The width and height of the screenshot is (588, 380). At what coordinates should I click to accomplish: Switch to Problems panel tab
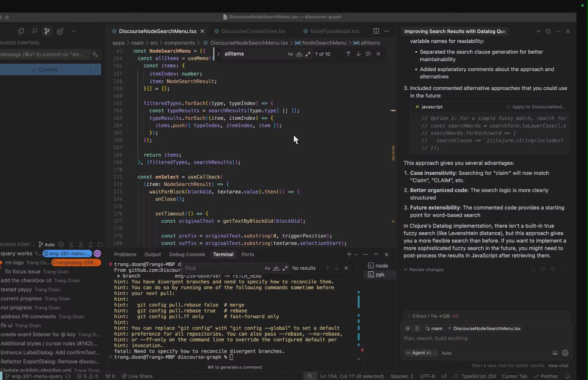pyautogui.click(x=126, y=254)
